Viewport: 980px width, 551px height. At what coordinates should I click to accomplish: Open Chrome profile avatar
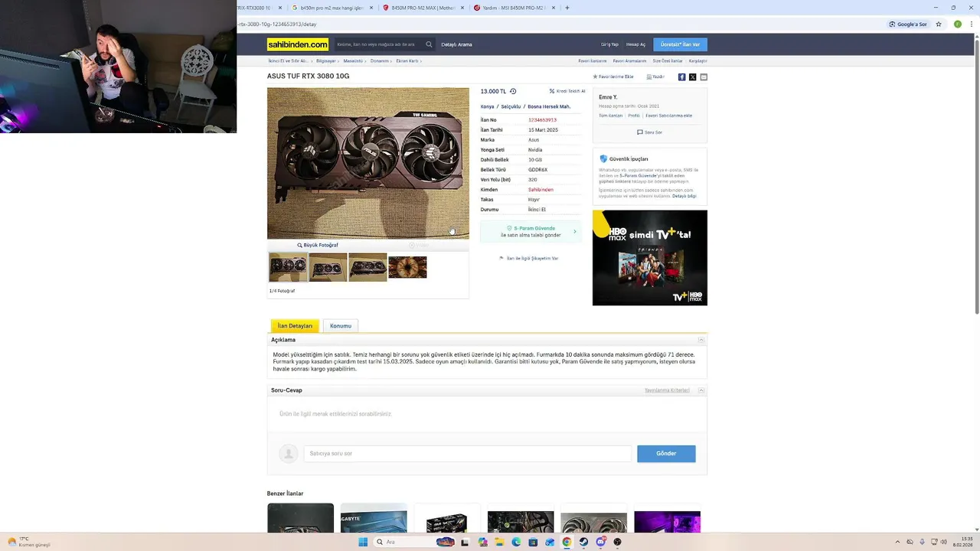click(958, 24)
